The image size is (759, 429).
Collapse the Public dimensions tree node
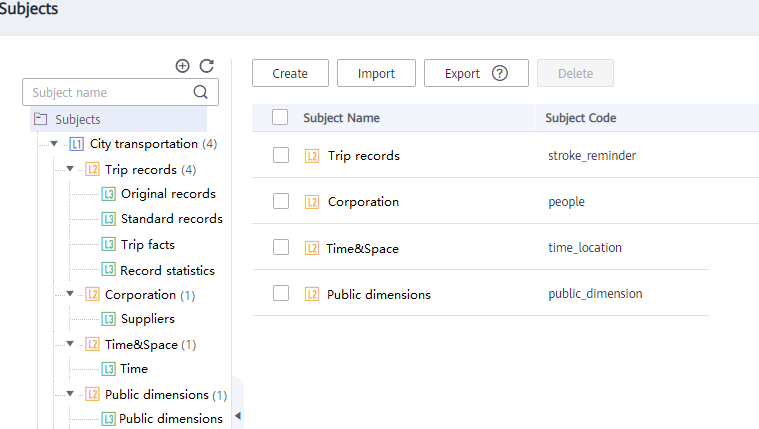[70, 393]
